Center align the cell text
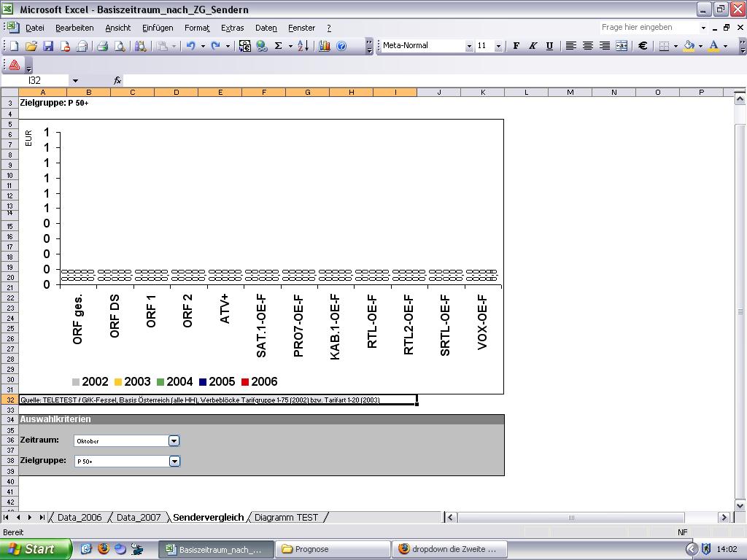Viewport: 747px width, 560px height. tap(588, 46)
